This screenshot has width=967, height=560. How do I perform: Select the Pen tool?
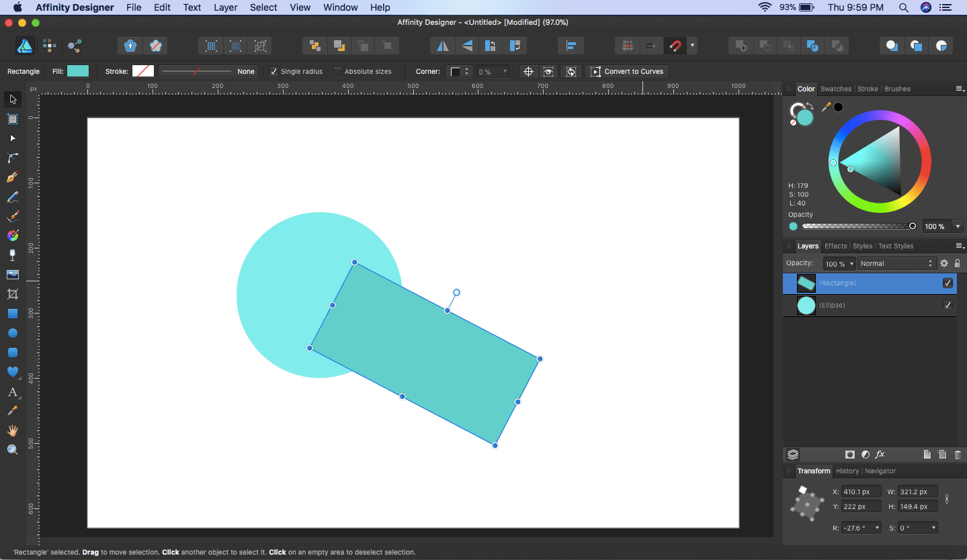[12, 177]
